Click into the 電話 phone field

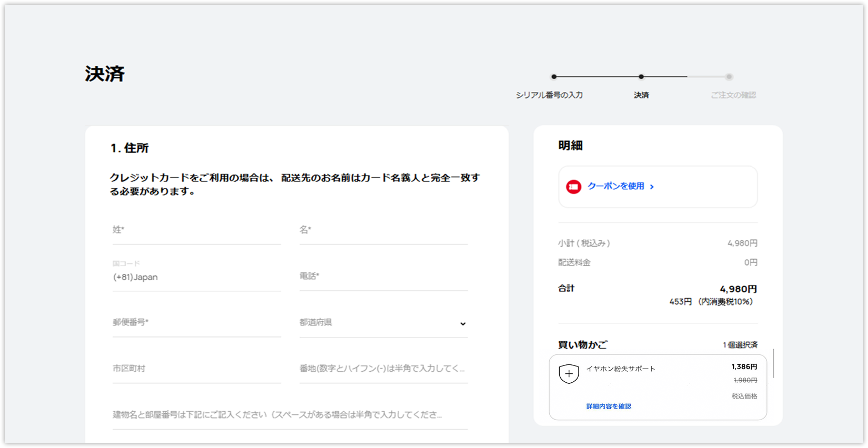(x=383, y=277)
